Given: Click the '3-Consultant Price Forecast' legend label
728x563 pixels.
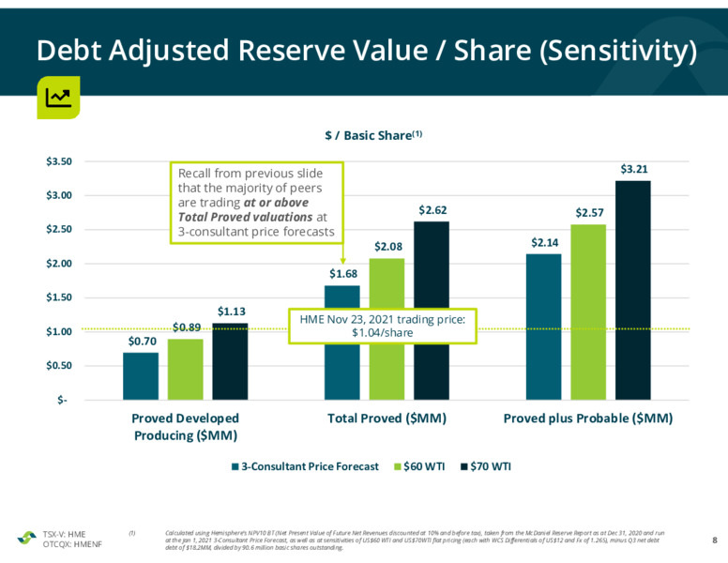Looking at the screenshot, I should point(310,466).
